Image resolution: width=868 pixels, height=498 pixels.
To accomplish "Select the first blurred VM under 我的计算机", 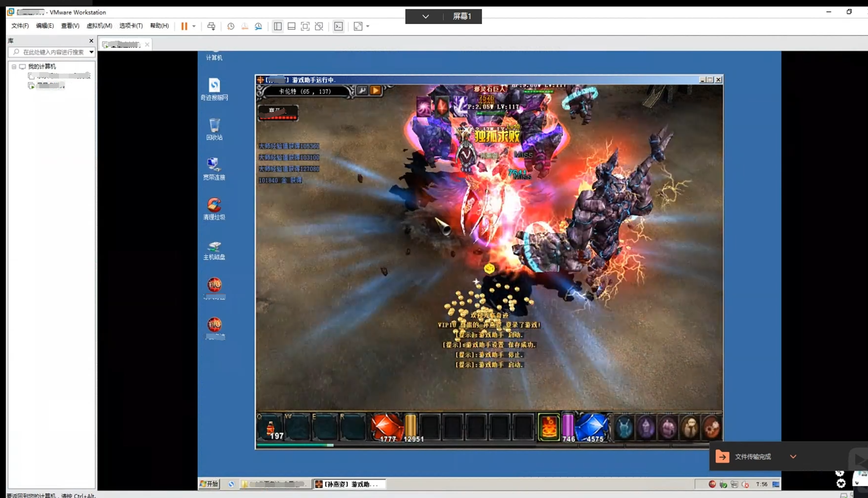I will click(59, 76).
